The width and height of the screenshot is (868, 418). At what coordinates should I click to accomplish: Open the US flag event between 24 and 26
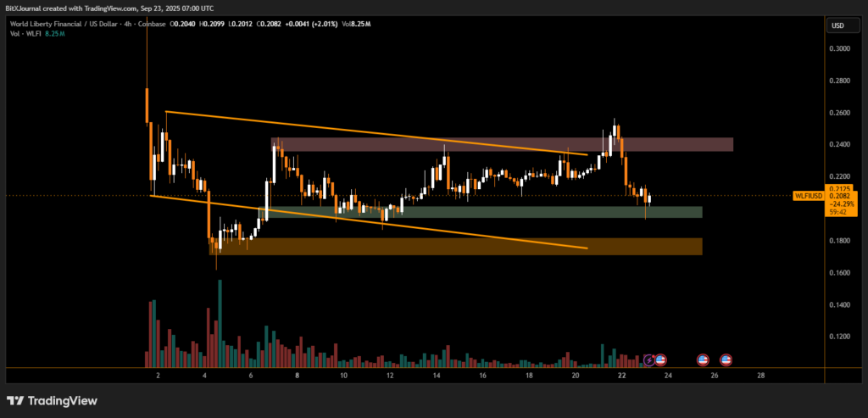(703, 360)
